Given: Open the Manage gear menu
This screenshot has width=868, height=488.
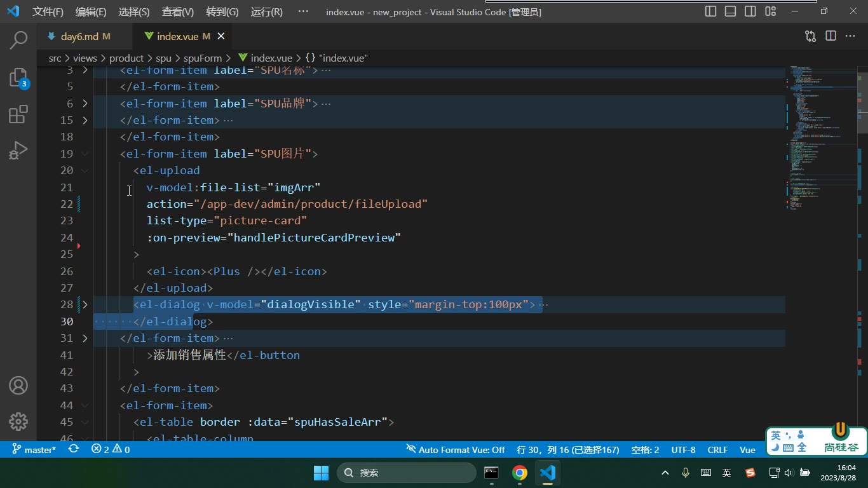Looking at the screenshot, I should (x=18, y=421).
